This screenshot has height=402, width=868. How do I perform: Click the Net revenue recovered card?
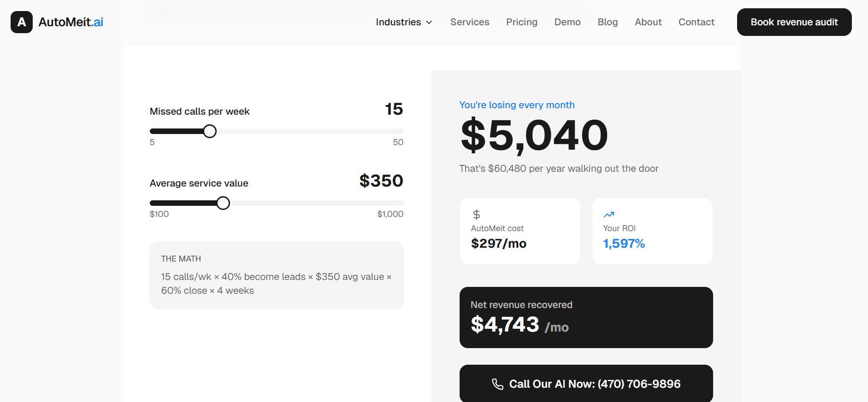pyautogui.click(x=586, y=317)
